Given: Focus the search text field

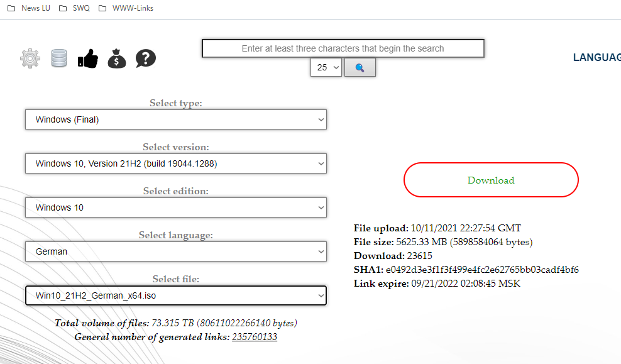Looking at the screenshot, I should (343, 48).
